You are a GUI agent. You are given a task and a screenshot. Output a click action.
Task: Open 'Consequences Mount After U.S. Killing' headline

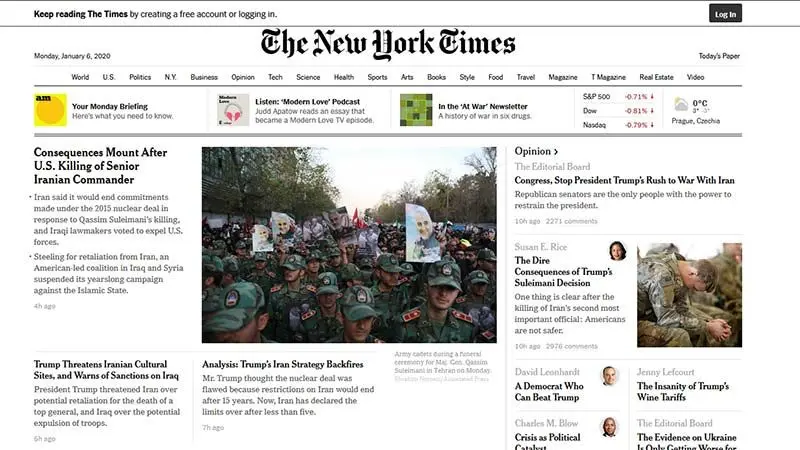click(101, 166)
